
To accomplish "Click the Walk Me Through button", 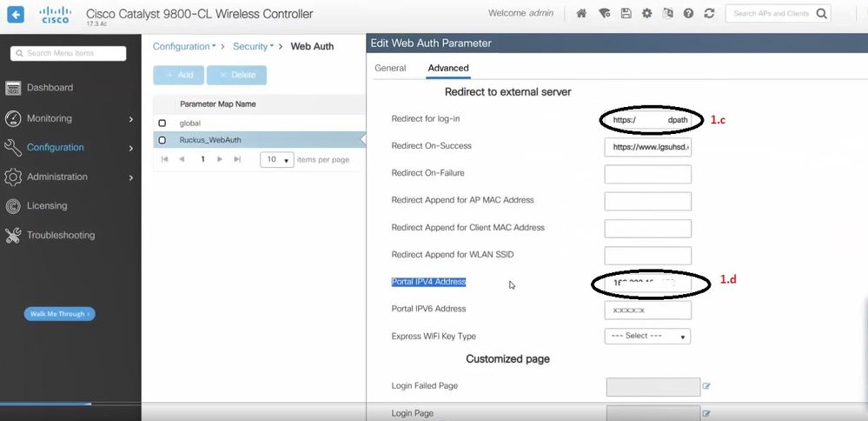I will click(59, 314).
